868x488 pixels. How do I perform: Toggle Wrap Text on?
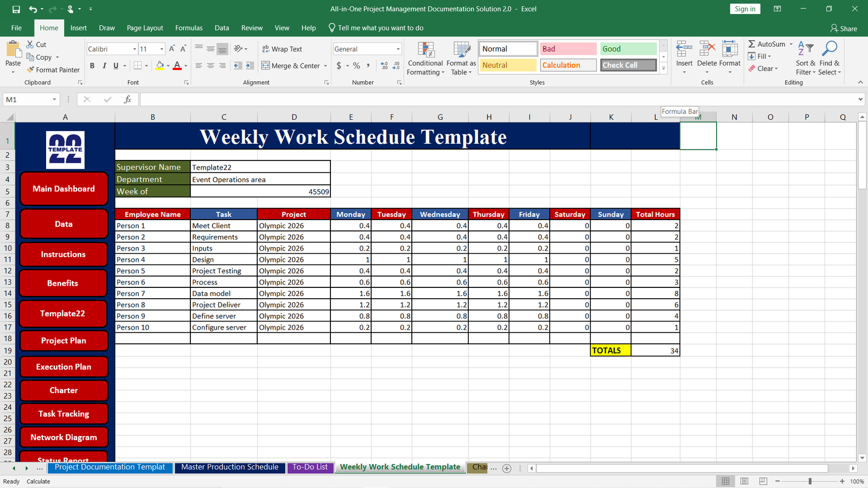coord(282,49)
